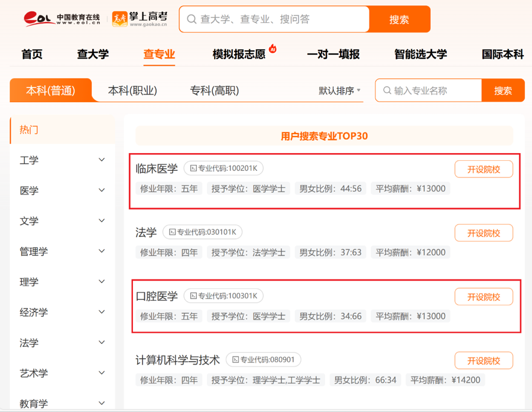This screenshot has width=532, height=412.
Task: Click the magnifier icon in 输入专业名称 field
Action: 387,90
